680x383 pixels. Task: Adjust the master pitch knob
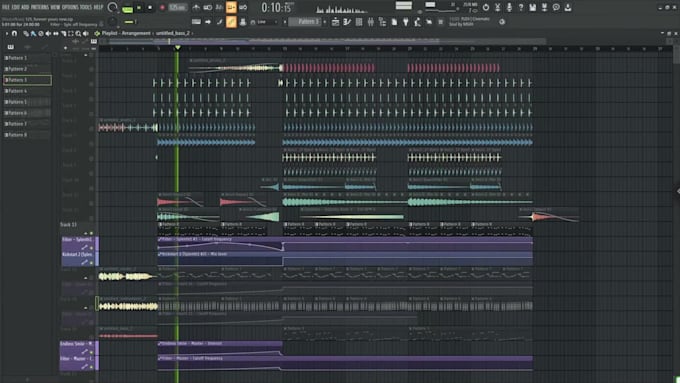[113, 22]
